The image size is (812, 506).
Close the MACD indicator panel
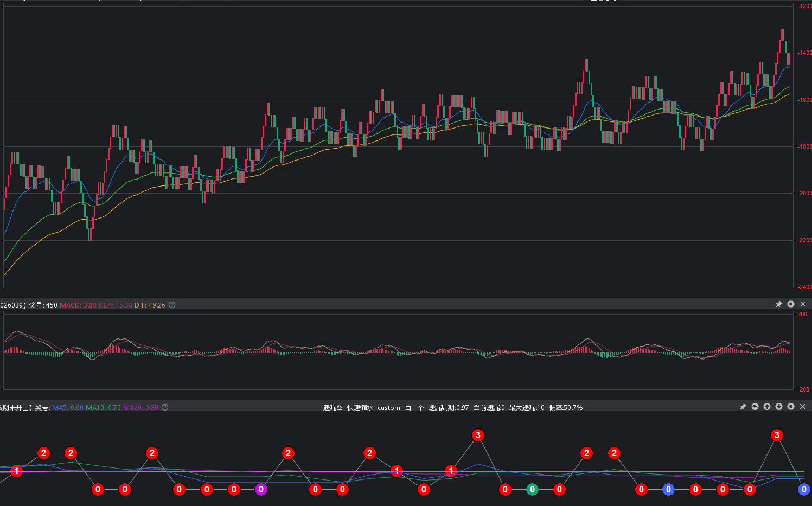point(803,304)
